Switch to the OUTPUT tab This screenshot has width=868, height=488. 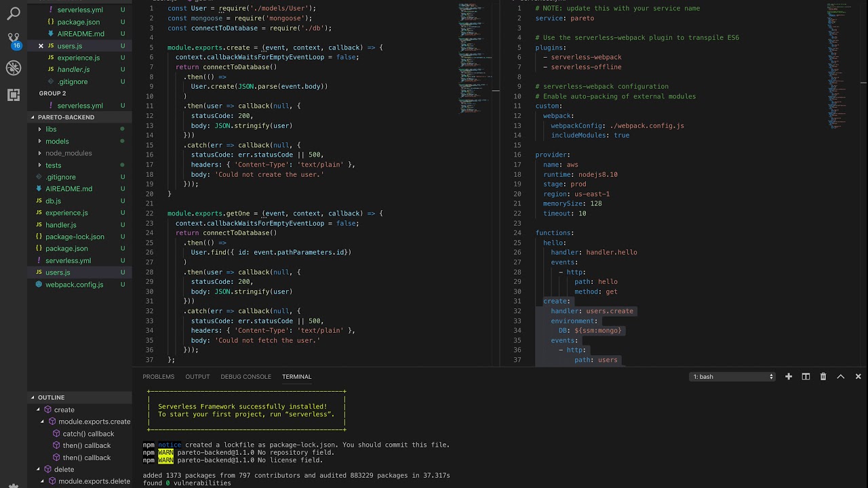(x=197, y=377)
